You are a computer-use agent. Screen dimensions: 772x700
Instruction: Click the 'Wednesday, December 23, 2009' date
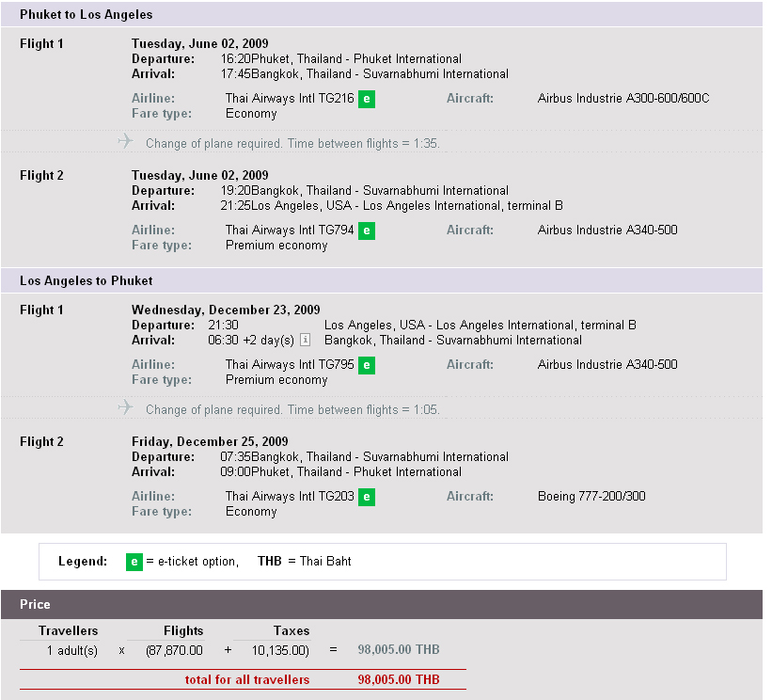[x=226, y=310]
